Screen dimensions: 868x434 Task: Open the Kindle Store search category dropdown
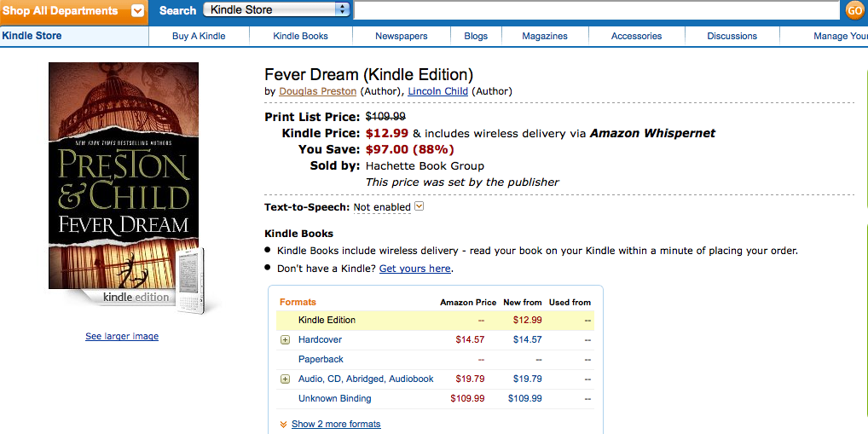click(276, 10)
